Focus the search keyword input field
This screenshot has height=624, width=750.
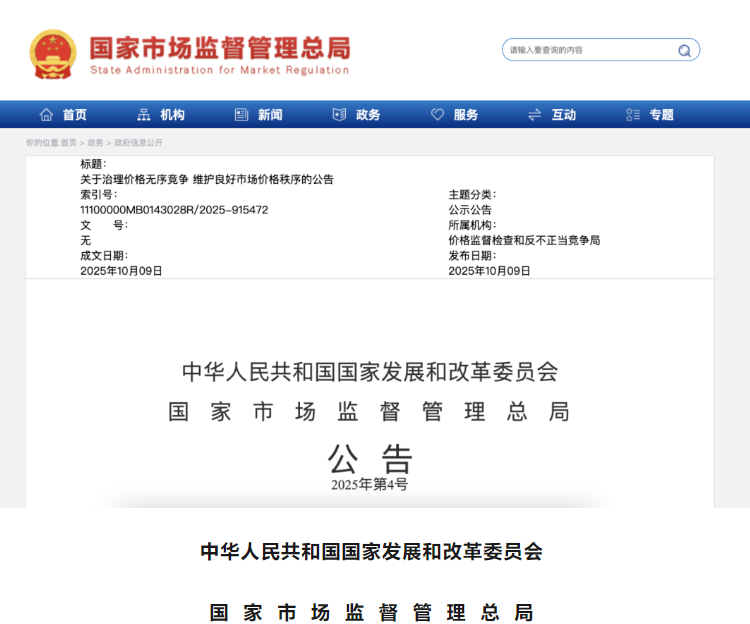(588, 50)
